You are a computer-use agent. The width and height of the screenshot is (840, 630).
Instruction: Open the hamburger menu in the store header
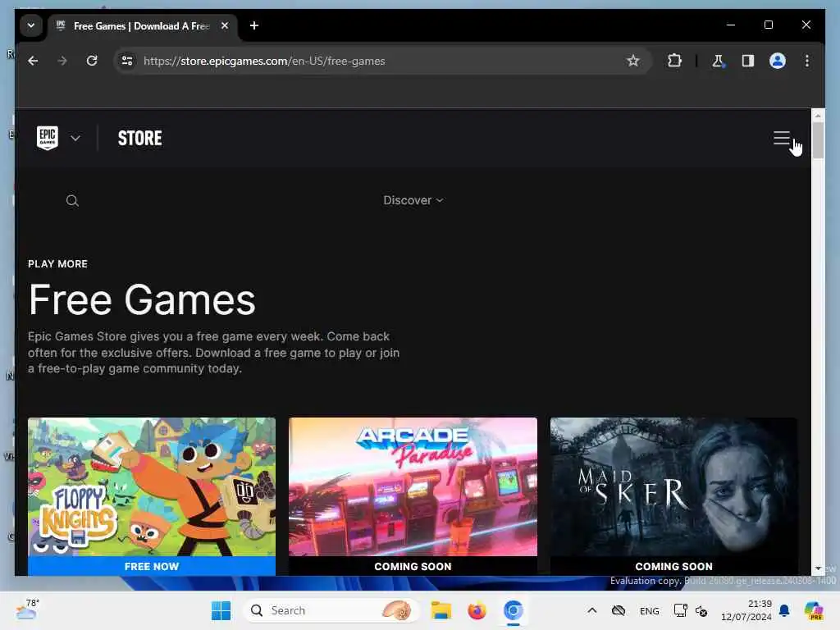(x=782, y=138)
